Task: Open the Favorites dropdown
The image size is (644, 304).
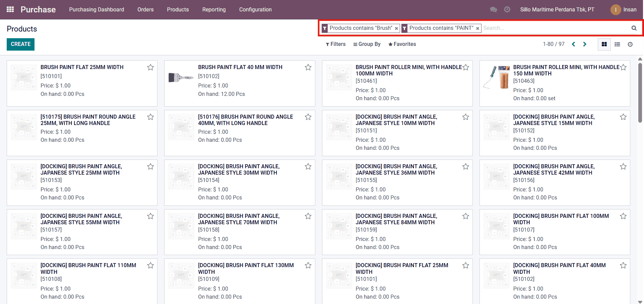Action: pos(402,44)
